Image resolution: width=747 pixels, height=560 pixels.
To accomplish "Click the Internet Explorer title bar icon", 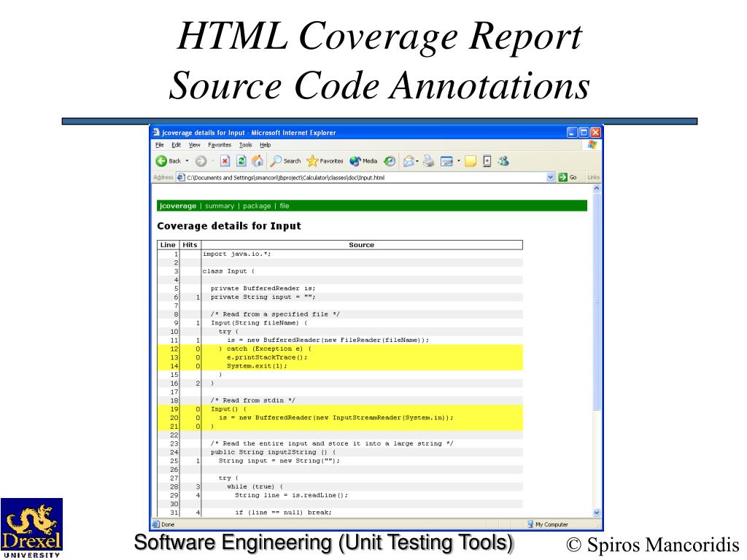I will tap(156, 133).
